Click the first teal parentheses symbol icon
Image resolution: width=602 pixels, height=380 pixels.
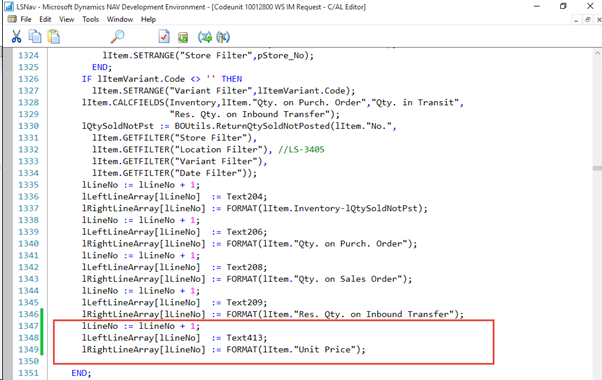coord(205,37)
